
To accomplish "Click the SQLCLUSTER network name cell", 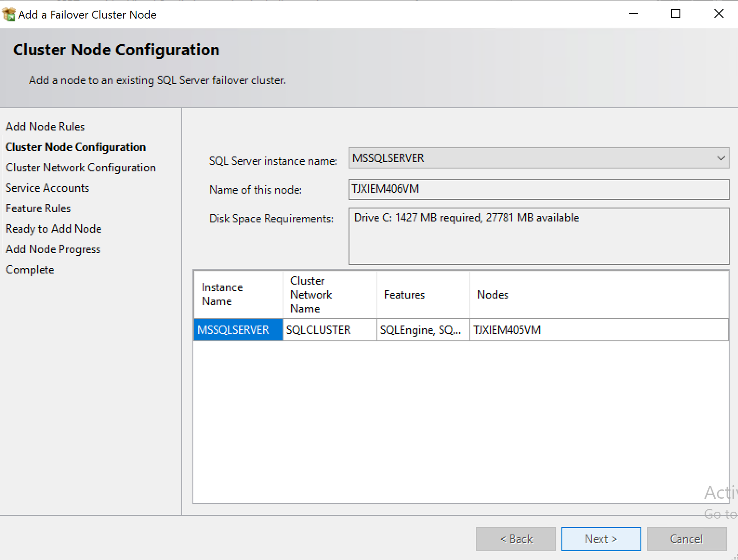I will [329, 330].
